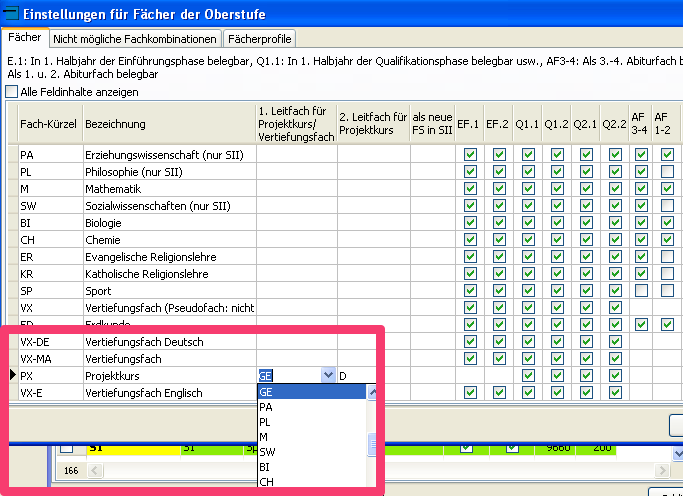Open the Leitfach combo box arrow for Projektkurs
Viewport: 683px width, 496px height.
coord(328,376)
